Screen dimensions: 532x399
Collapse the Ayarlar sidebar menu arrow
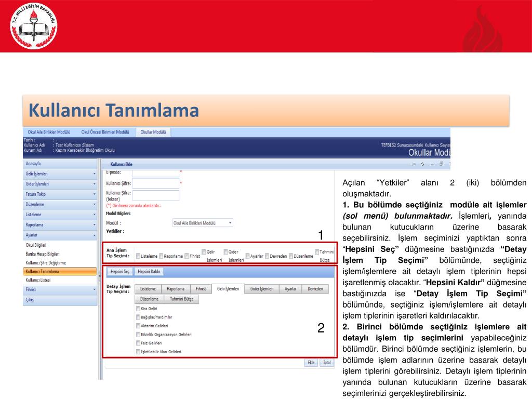95,235
